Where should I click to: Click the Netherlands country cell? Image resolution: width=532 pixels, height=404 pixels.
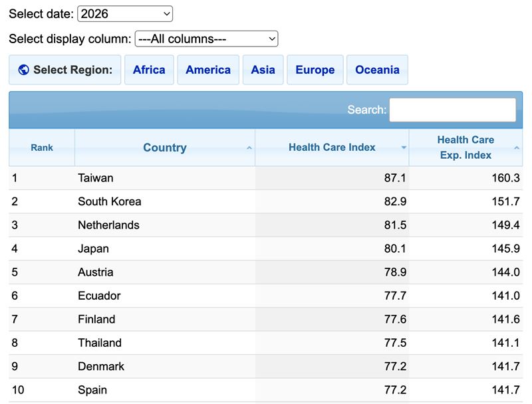pyautogui.click(x=108, y=225)
